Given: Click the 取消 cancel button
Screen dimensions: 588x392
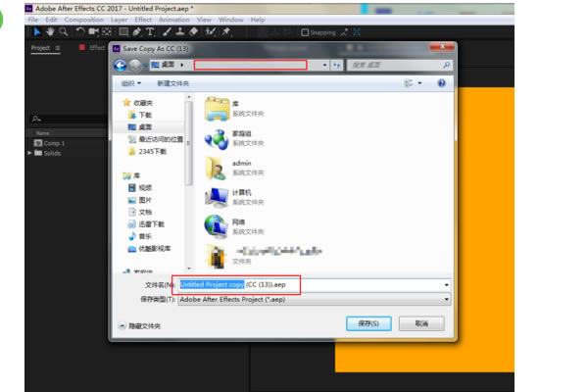Looking at the screenshot, I should [421, 323].
